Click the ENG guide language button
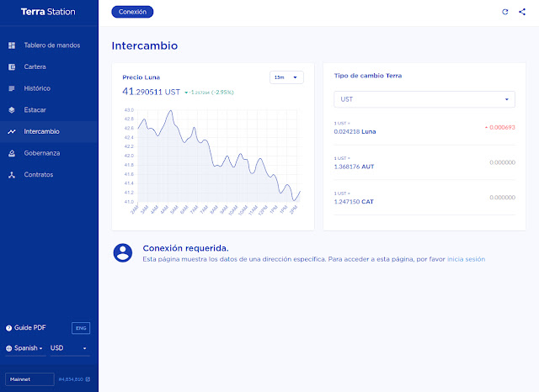 pos(81,328)
